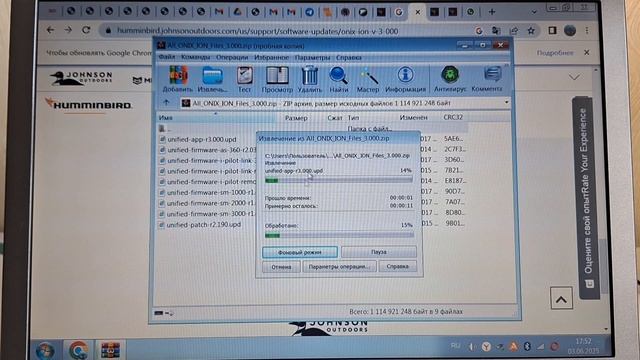
Task: Sort files by the CRC32 column
Action: coord(453,117)
